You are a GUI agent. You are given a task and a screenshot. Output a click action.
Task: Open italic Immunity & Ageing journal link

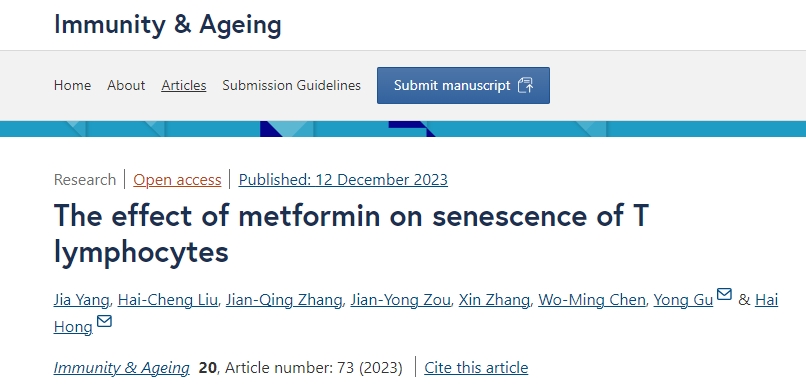click(121, 367)
